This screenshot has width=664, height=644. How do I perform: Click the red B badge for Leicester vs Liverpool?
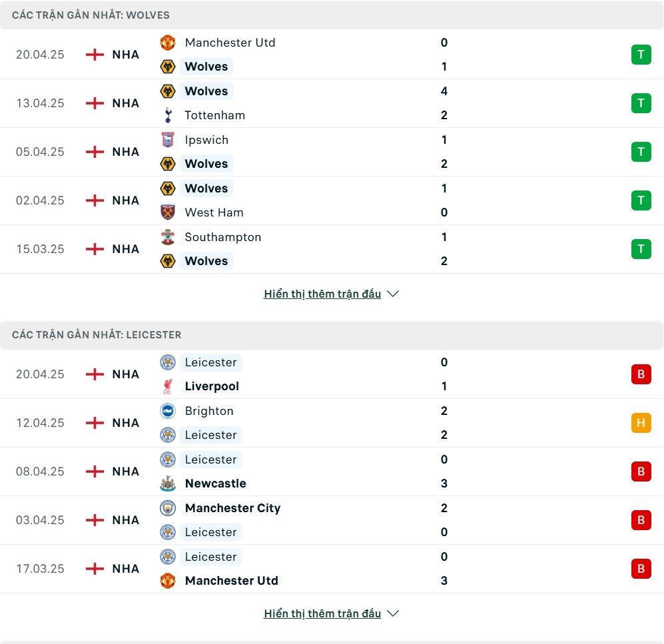click(x=641, y=374)
